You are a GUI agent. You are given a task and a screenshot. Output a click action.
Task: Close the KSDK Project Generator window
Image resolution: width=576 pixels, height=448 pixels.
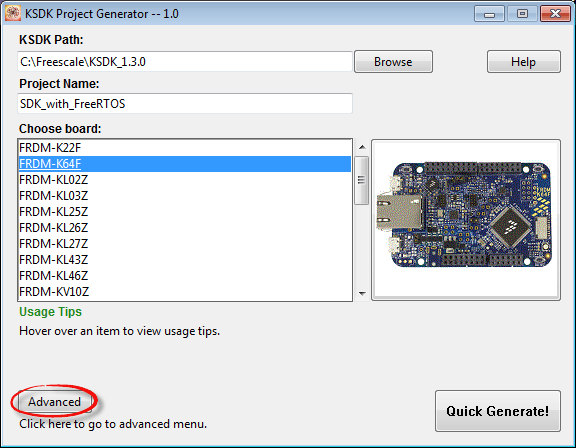tap(555, 14)
